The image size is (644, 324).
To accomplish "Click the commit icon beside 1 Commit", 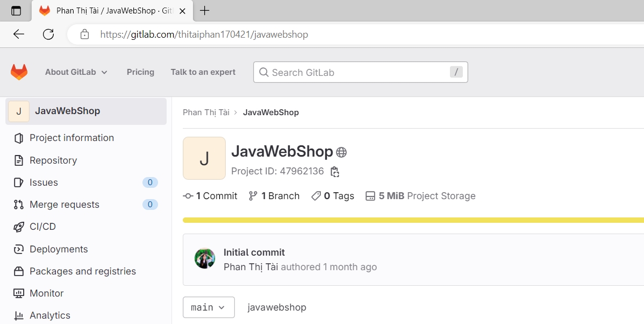I will tap(188, 196).
